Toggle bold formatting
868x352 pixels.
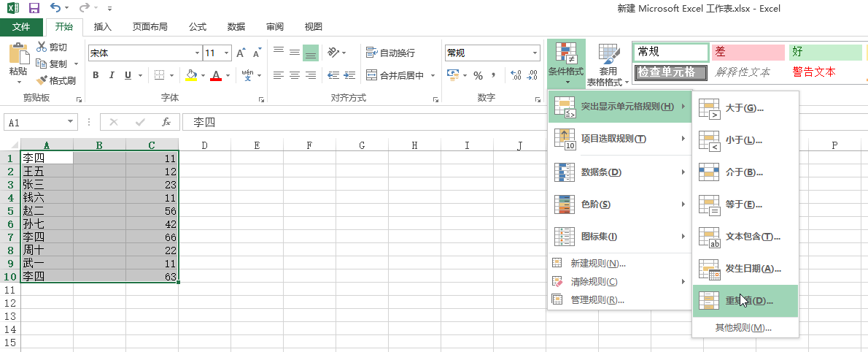(x=96, y=75)
